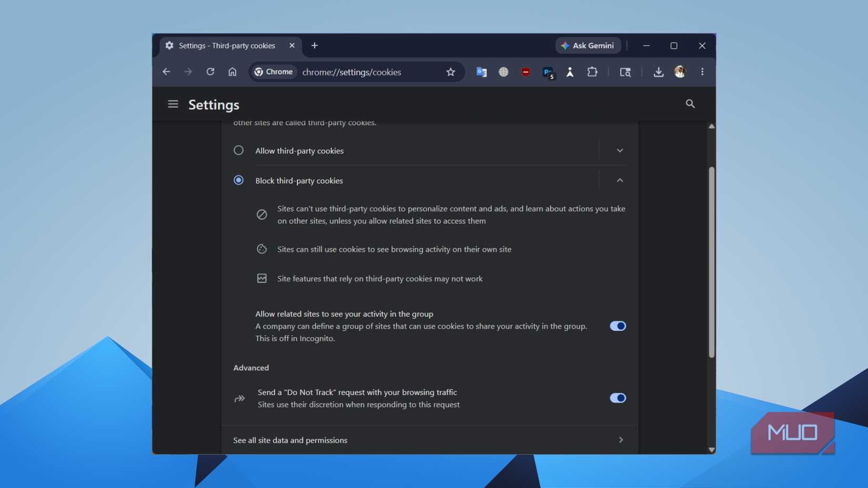Click 'Sites can still use cookies' text
This screenshot has width=868, height=488.
(395, 249)
